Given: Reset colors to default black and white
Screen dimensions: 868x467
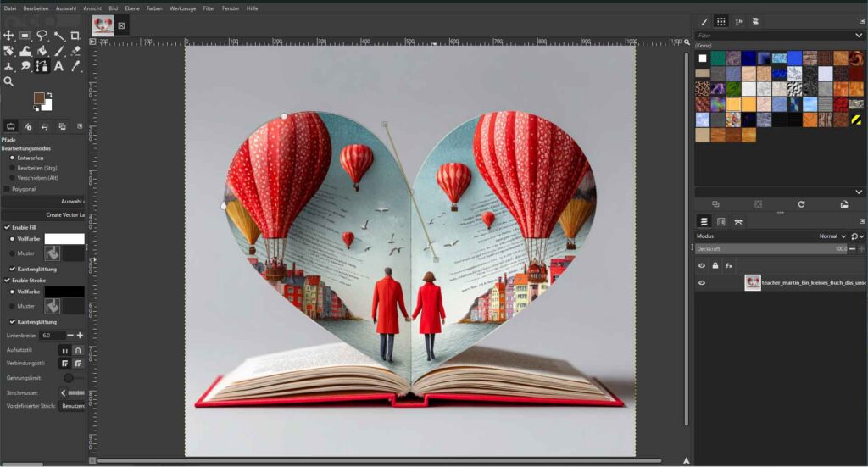Looking at the screenshot, I should 36,108.
